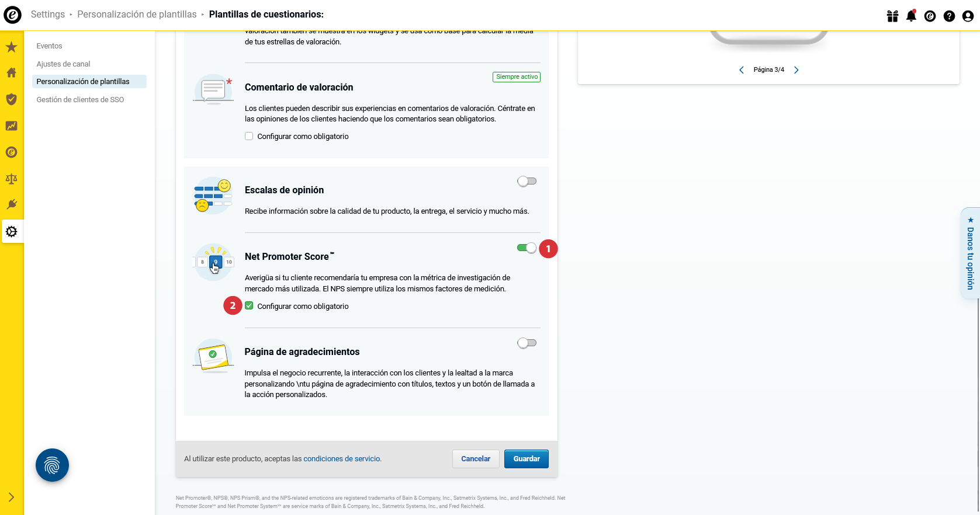Open the notifications bell
980x515 pixels.
911,16
